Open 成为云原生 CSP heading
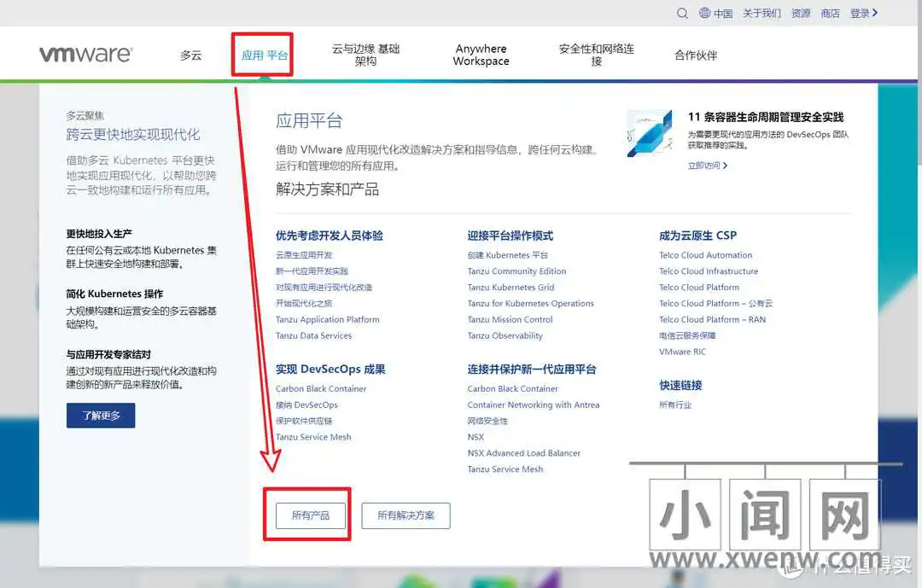 coord(698,236)
